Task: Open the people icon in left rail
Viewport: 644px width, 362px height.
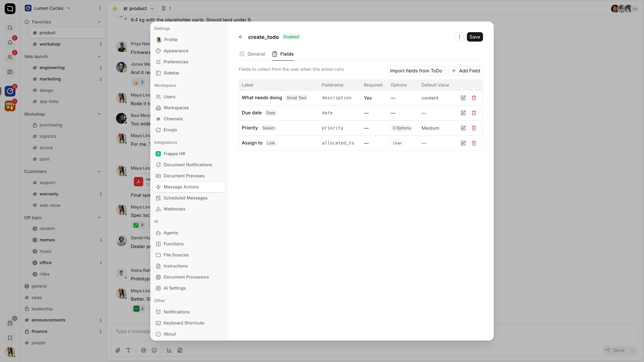Action: 10,57
